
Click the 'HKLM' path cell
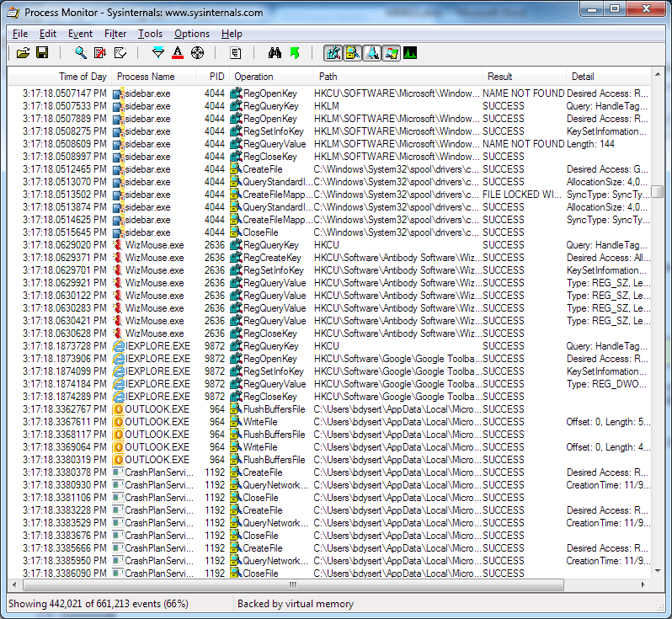[327, 106]
